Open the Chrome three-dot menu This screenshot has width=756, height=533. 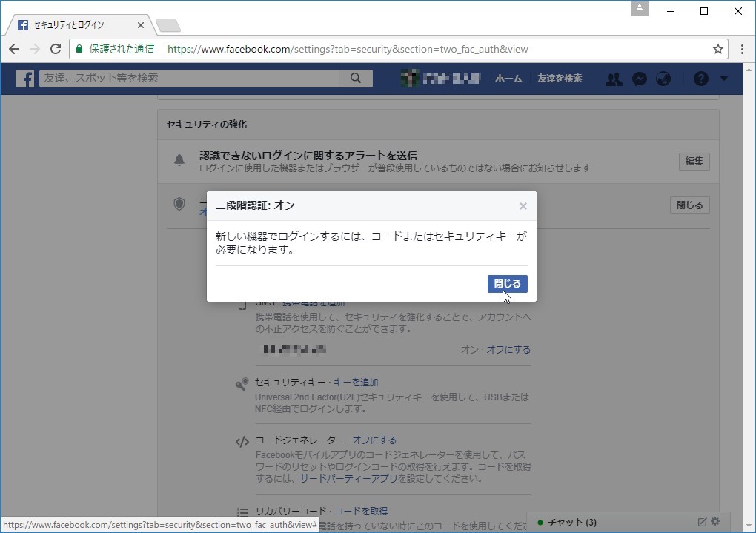[x=742, y=49]
